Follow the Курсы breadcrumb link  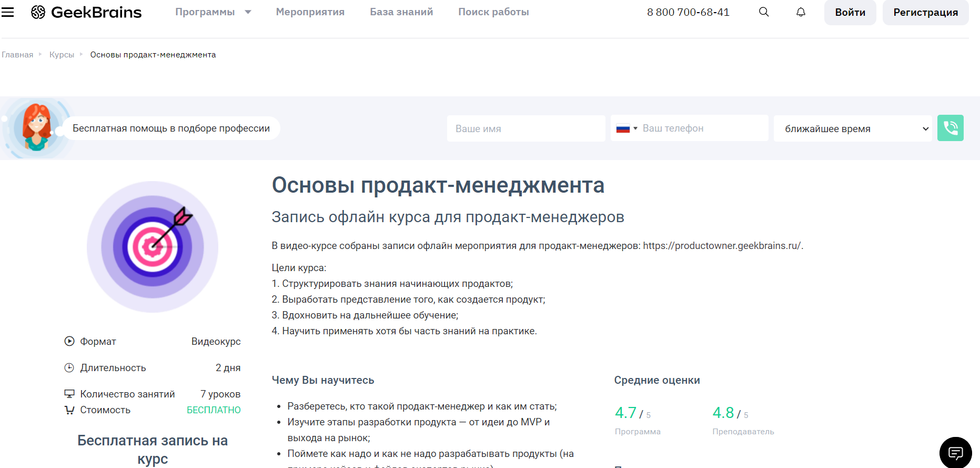pyautogui.click(x=62, y=55)
